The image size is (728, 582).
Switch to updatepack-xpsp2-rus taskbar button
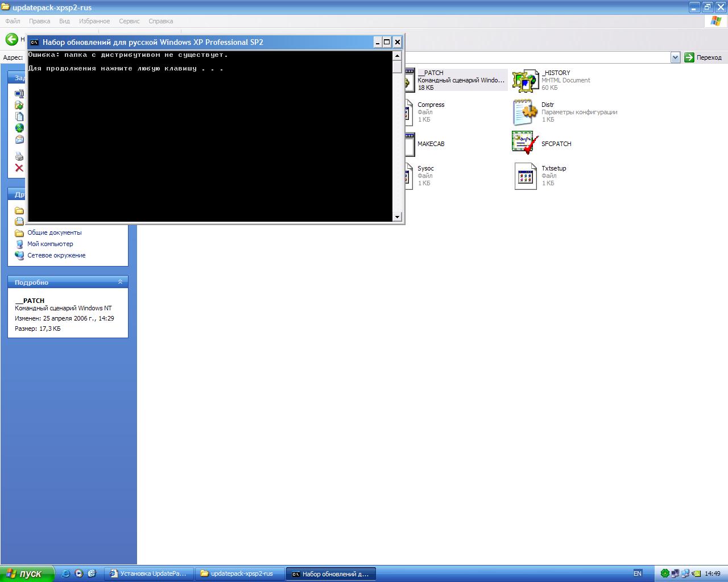[239, 573]
